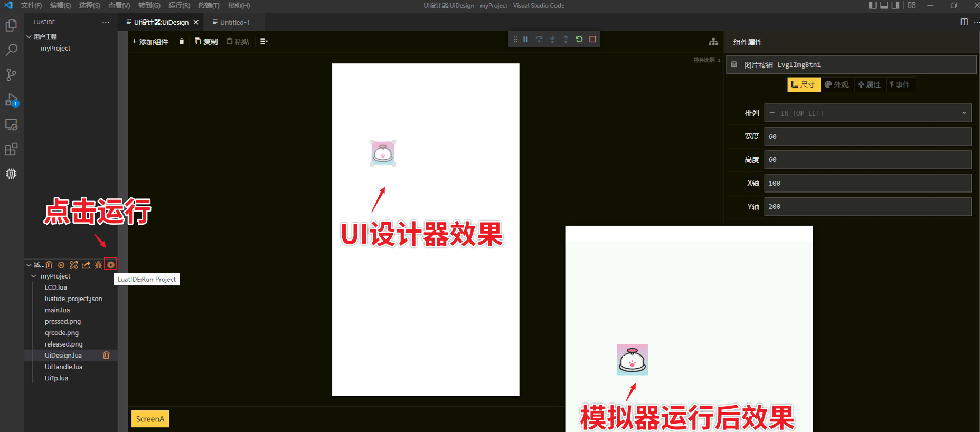
Task: Close the UI设计器:UiDesign tab
Action: (196, 22)
